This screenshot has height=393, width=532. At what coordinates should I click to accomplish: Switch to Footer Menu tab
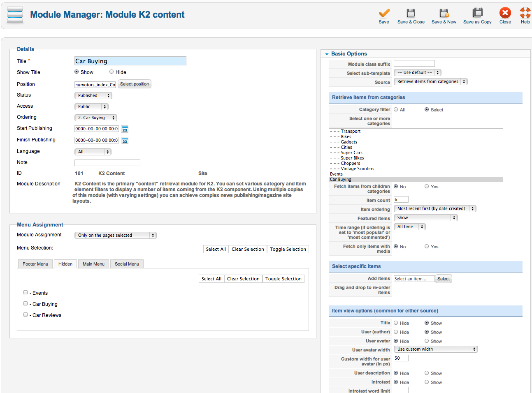coord(35,264)
